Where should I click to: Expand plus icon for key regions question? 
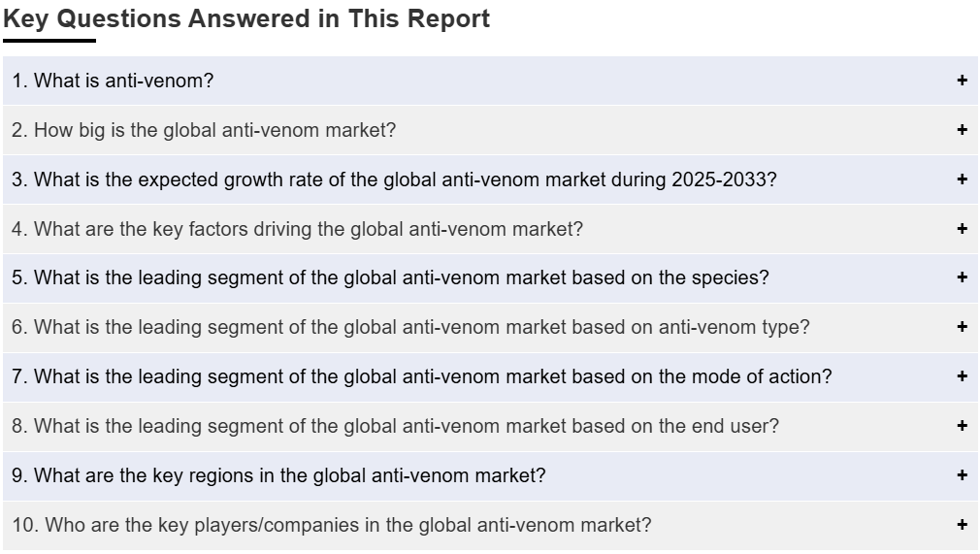(962, 474)
